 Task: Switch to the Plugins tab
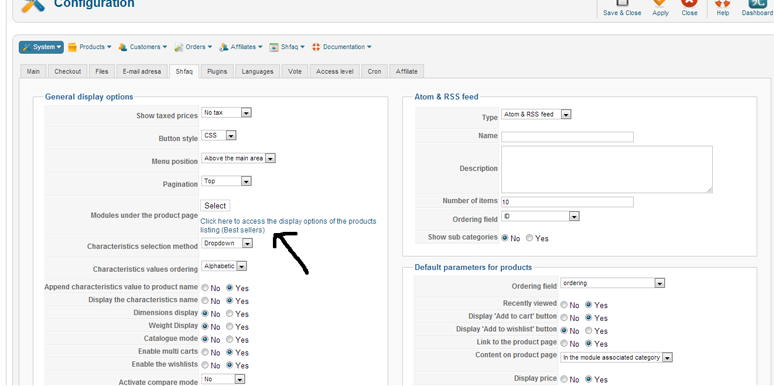click(217, 72)
